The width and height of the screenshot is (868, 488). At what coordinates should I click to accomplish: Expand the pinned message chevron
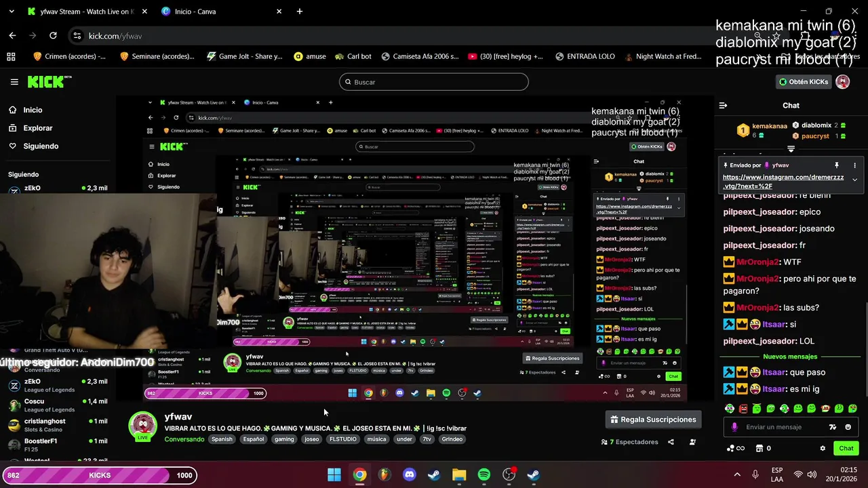(854, 180)
